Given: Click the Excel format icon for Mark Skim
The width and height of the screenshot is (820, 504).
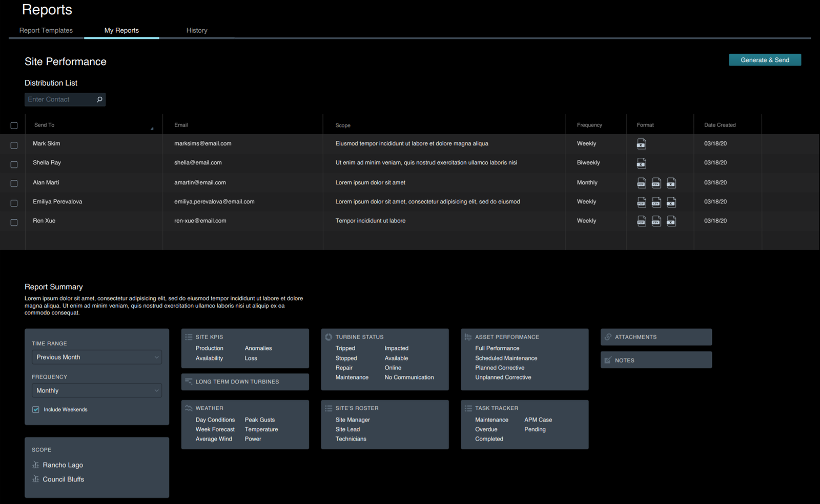Looking at the screenshot, I should [x=641, y=144].
